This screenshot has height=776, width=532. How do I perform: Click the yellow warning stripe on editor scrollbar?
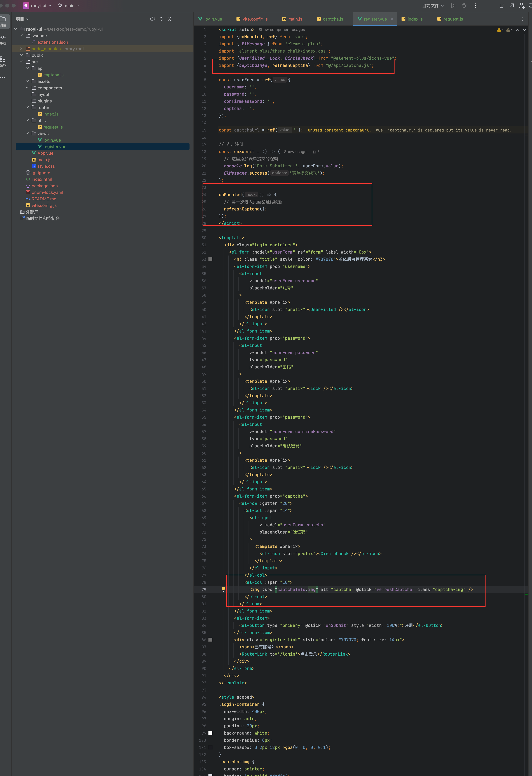pyautogui.click(x=526, y=135)
